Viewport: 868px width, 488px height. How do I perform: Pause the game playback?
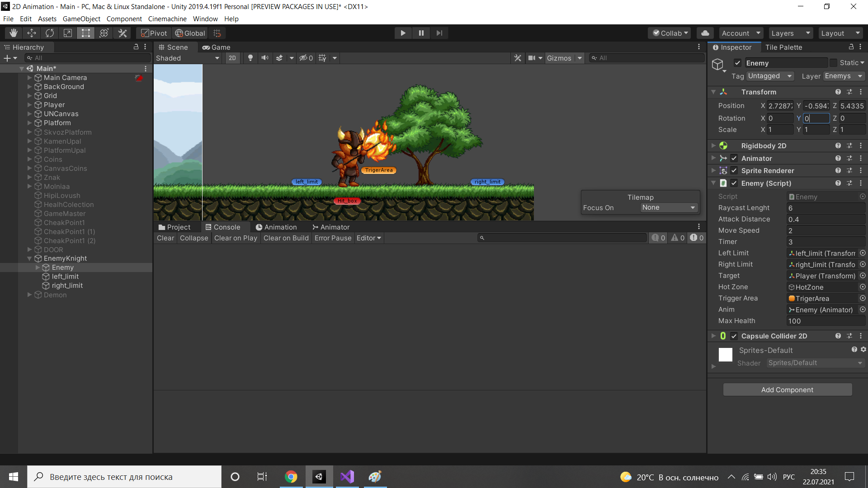421,33
